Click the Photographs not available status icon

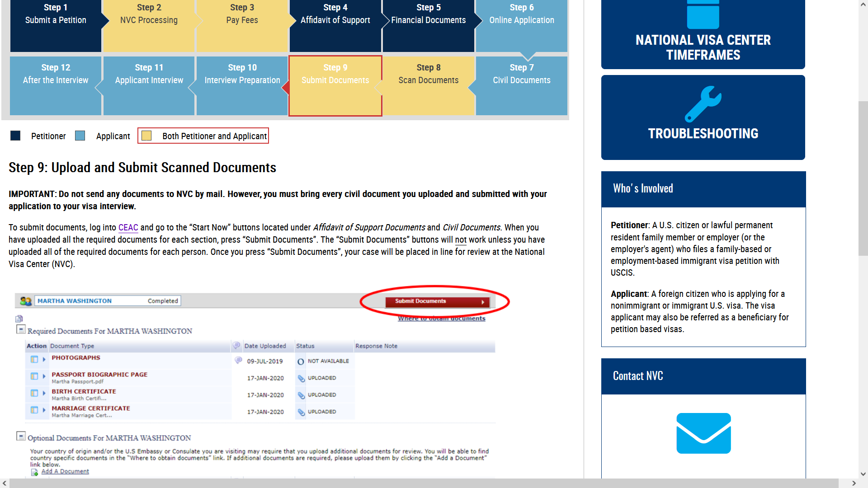[301, 361]
